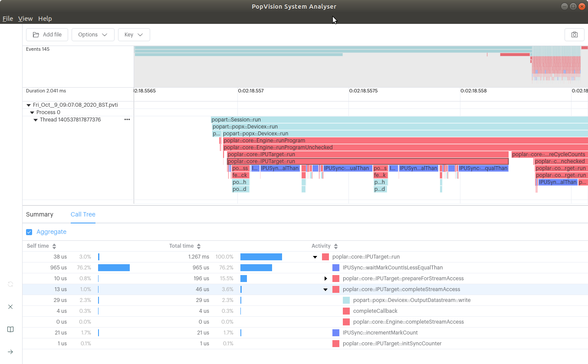Open the Options dropdown
The height and width of the screenshot is (364, 588).
pyautogui.click(x=93, y=35)
